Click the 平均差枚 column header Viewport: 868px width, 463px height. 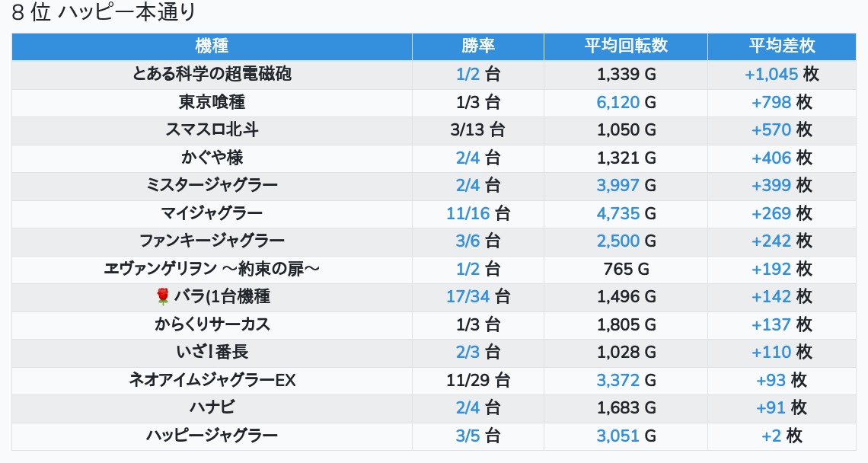782,46
